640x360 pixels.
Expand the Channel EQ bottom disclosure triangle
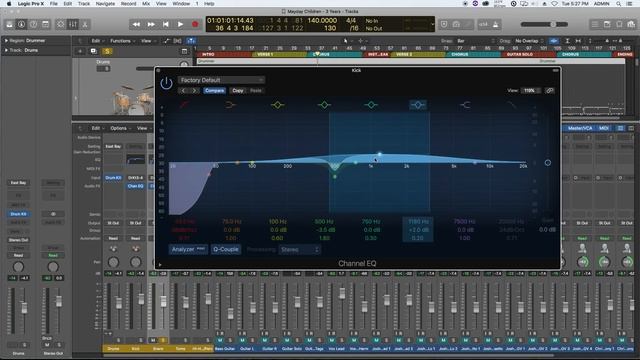[160, 265]
